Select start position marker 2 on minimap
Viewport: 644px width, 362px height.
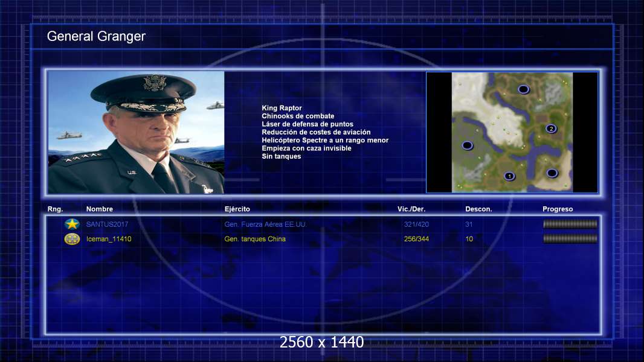click(551, 129)
